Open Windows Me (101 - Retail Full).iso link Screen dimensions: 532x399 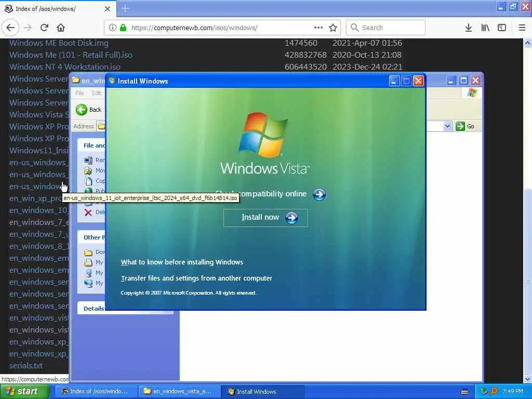click(x=71, y=55)
